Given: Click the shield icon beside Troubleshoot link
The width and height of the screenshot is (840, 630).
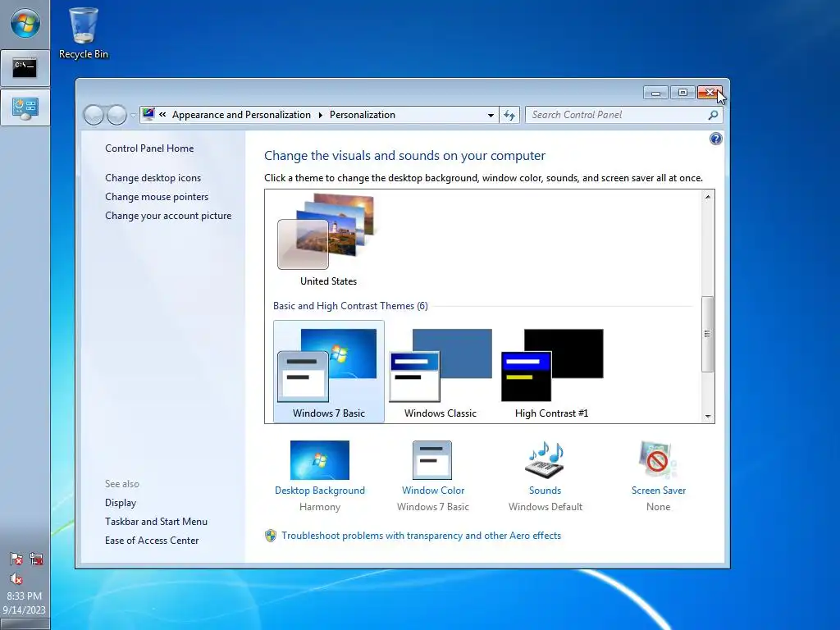Looking at the screenshot, I should (x=271, y=536).
